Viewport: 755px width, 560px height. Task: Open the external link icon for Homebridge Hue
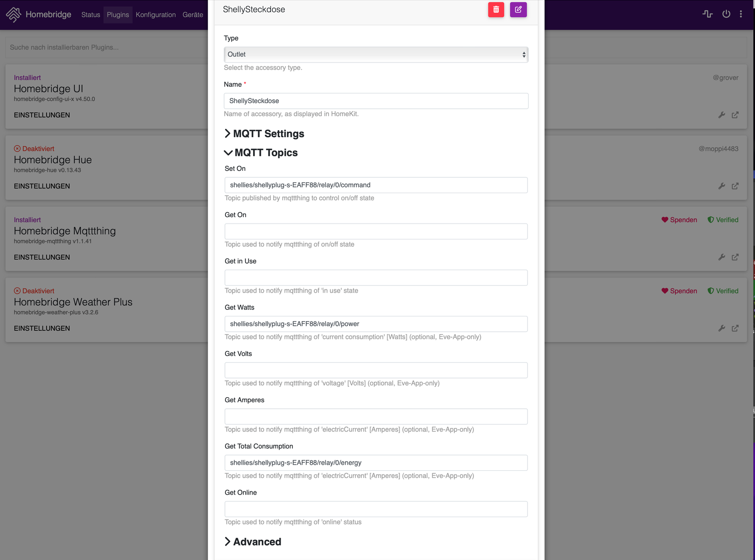tap(735, 186)
